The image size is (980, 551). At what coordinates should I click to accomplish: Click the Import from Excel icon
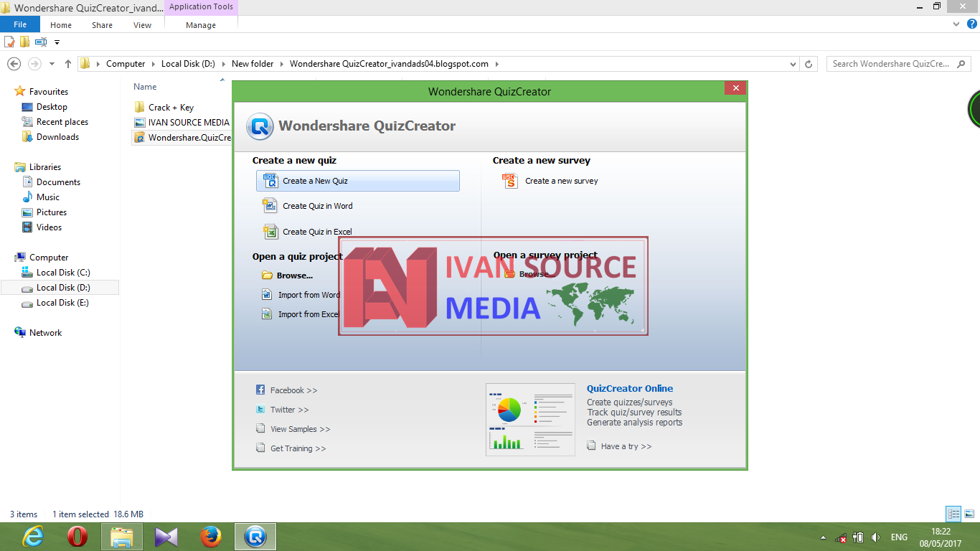tap(266, 314)
